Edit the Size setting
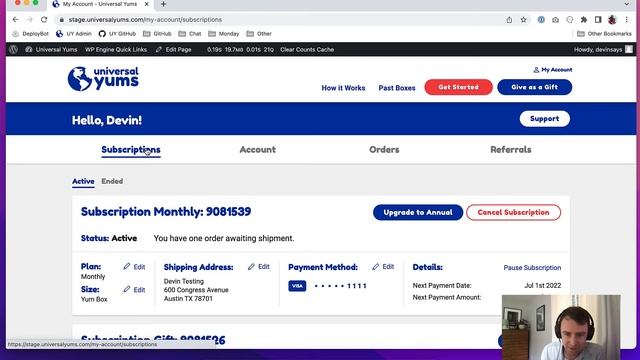The width and height of the screenshot is (640, 360). pyautogui.click(x=134, y=290)
